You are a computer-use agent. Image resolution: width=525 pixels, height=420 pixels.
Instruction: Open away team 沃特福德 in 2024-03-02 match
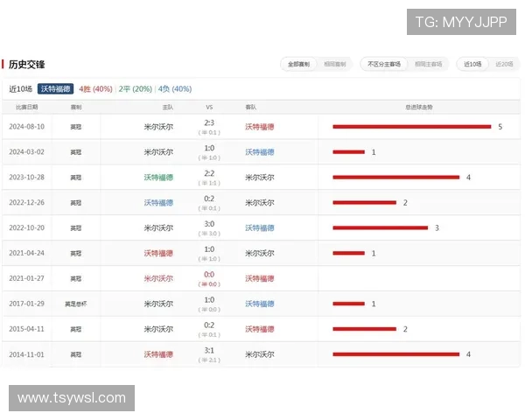(x=259, y=152)
